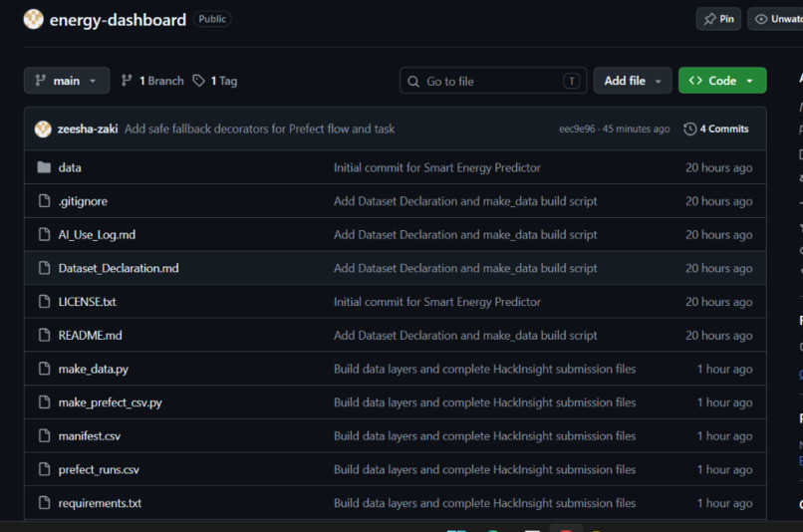Open the latest commit message about Prefect decorators
803x532 pixels.
(260, 129)
